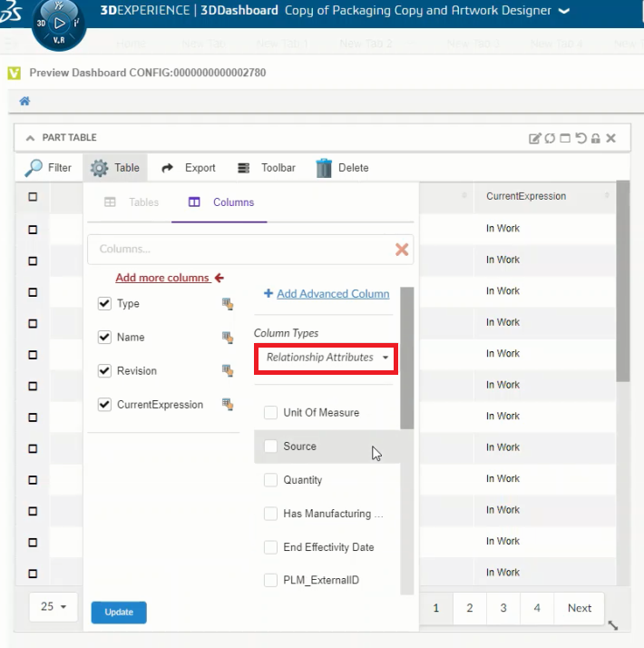This screenshot has height=648, width=644.
Task: Click the blue Update button
Action: click(x=119, y=613)
